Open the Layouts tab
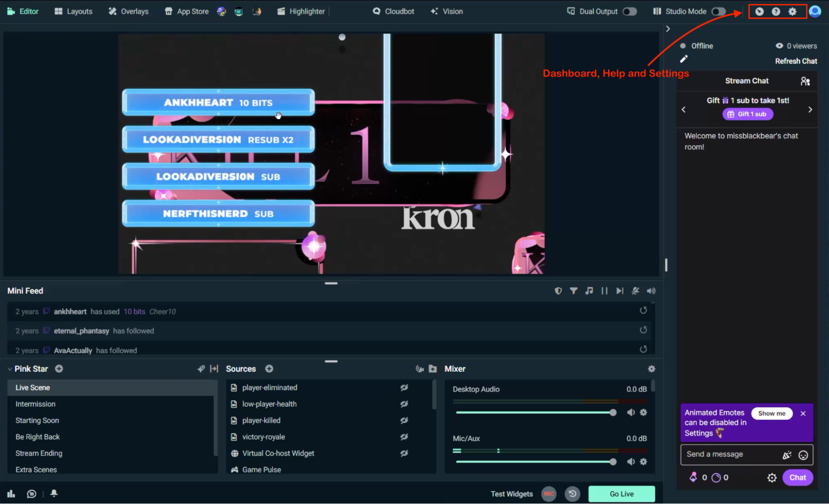The image size is (829, 504). 73,12
